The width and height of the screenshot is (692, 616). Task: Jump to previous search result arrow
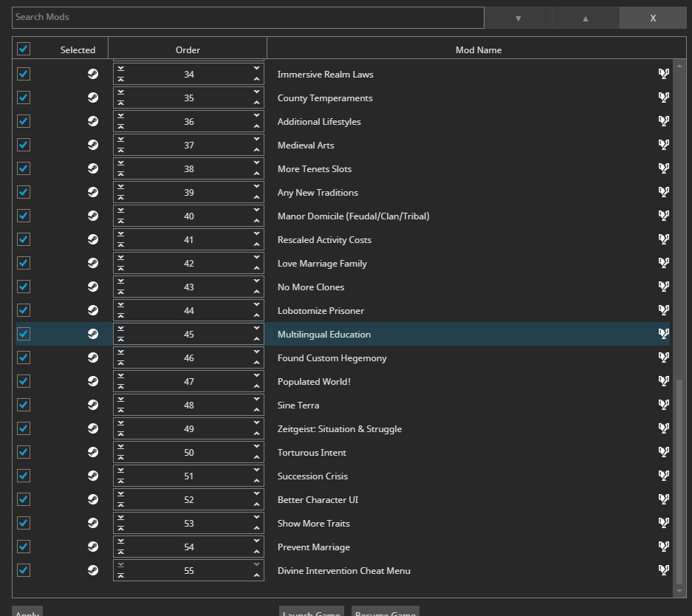pyautogui.click(x=585, y=18)
